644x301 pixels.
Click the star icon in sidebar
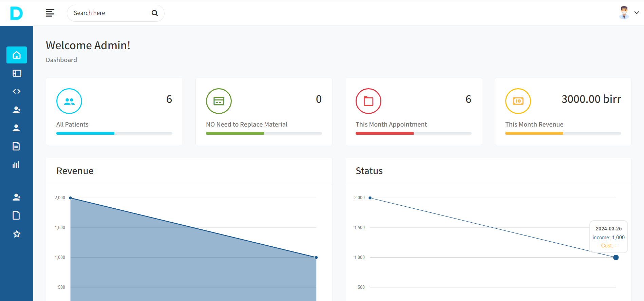click(17, 234)
